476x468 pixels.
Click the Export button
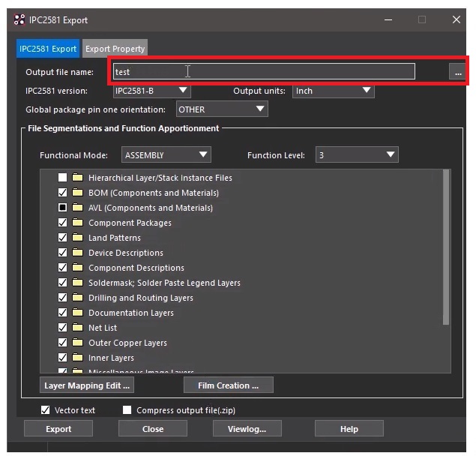coord(58,428)
